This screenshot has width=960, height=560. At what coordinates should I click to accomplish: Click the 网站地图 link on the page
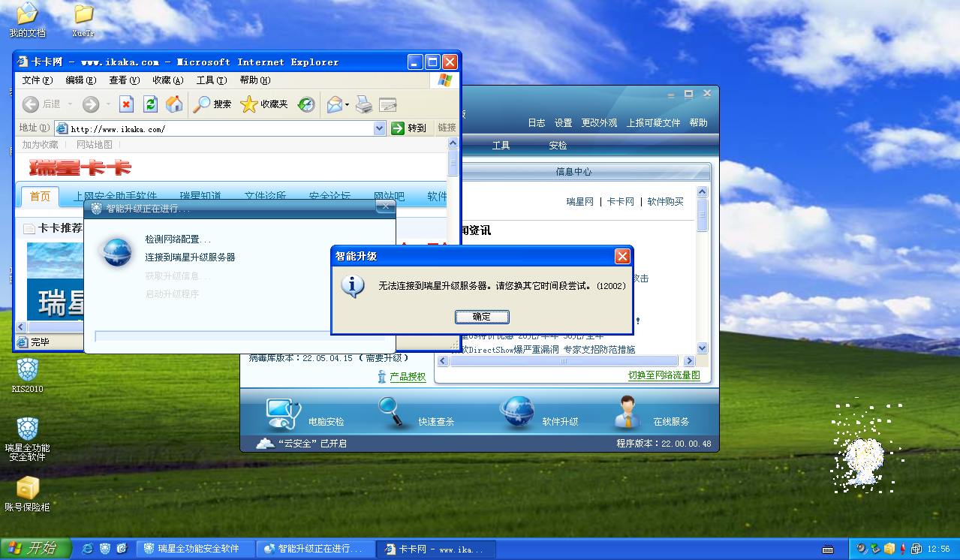point(95,144)
